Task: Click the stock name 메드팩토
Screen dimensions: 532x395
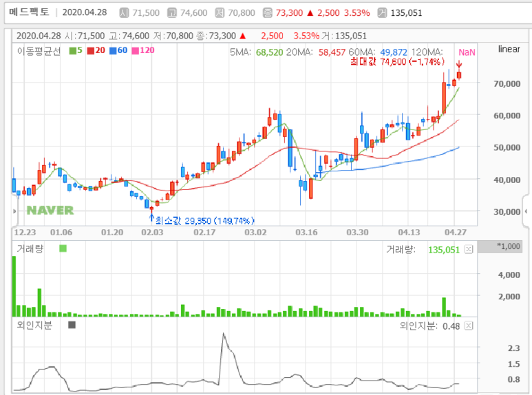Action: (x=29, y=12)
